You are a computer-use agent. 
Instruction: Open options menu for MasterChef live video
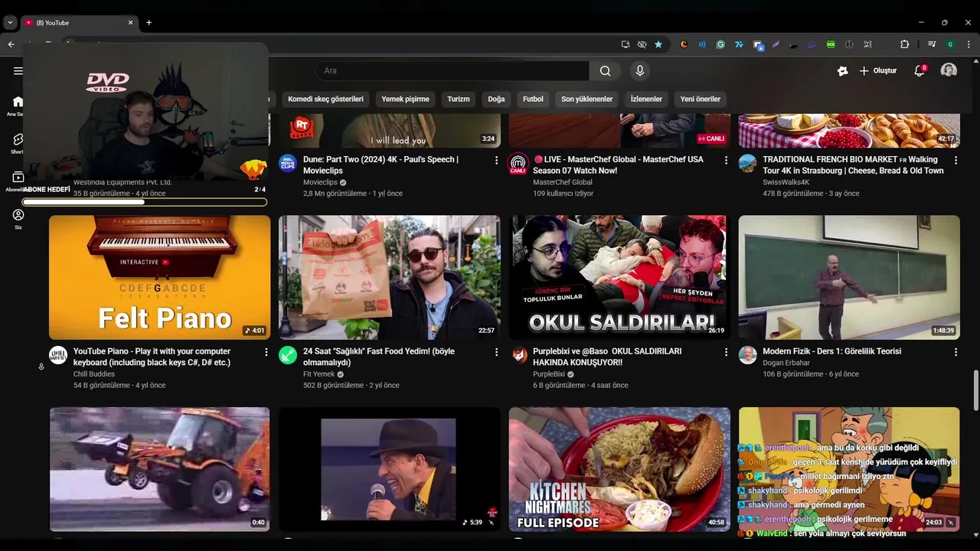pos(726,161)
